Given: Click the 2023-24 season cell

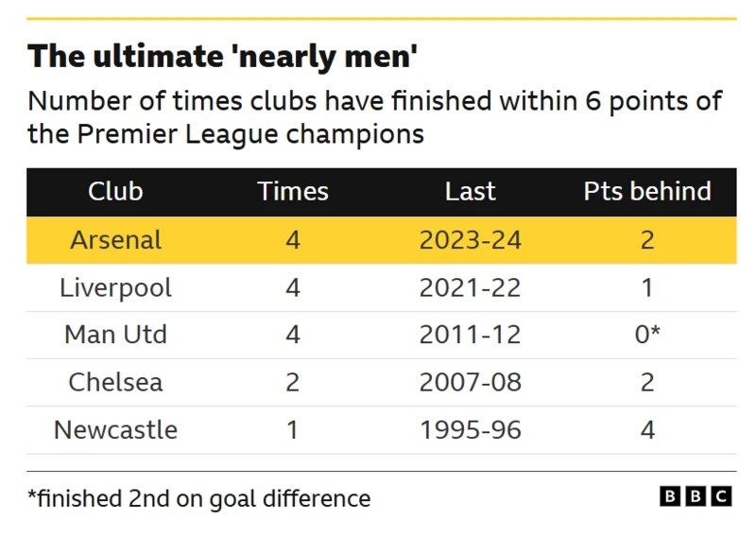Looking at the screenshot, I should [470, 240].
